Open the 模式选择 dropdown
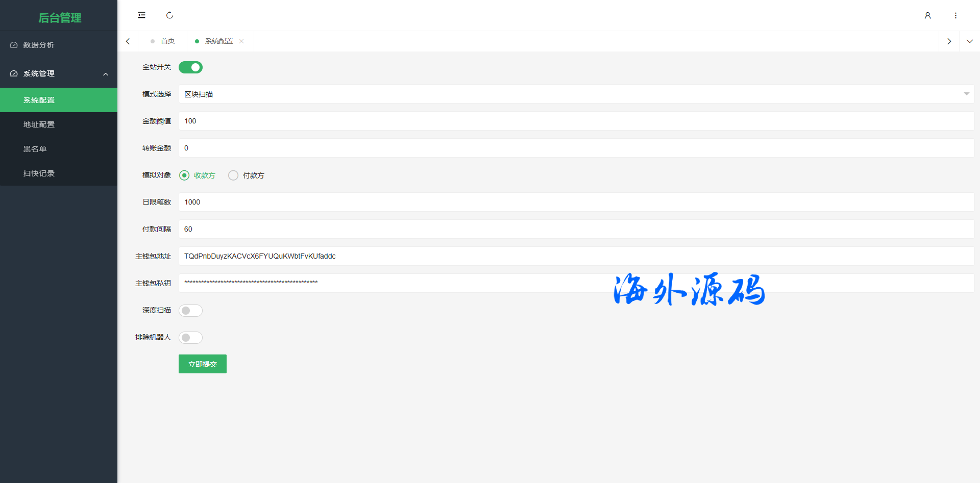980x483 pixels. click(x=576, y=94)
